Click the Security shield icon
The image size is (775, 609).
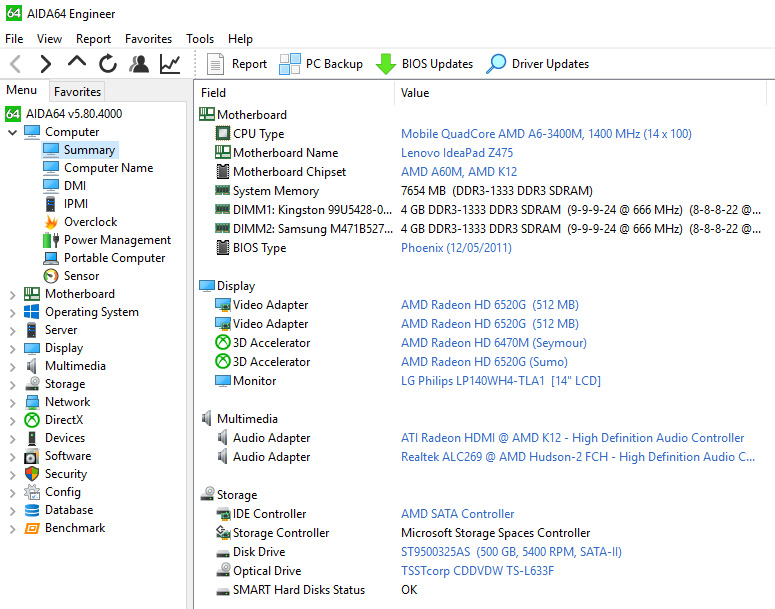pos(32,474)
